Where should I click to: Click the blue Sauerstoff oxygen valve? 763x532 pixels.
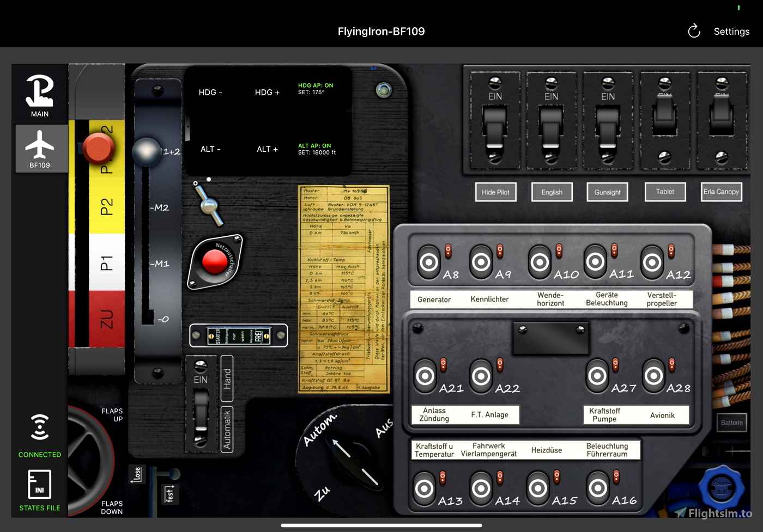(x=722, y=487)
